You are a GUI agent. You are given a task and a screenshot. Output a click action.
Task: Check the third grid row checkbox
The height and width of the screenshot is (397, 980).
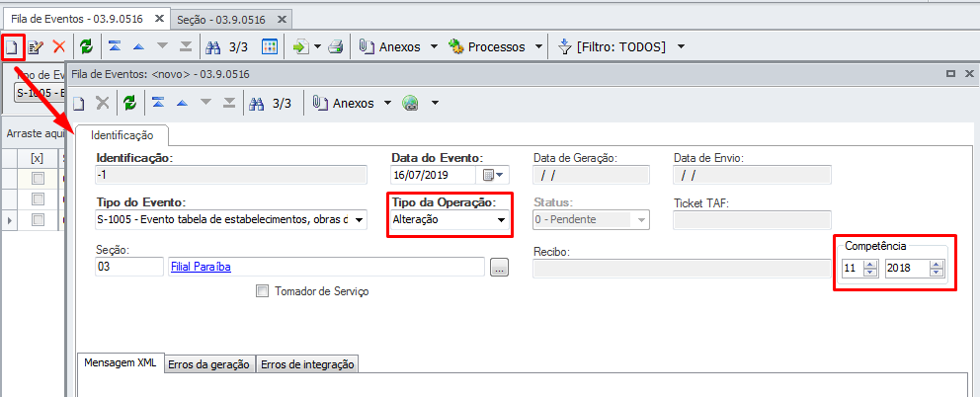click(39, 219)
